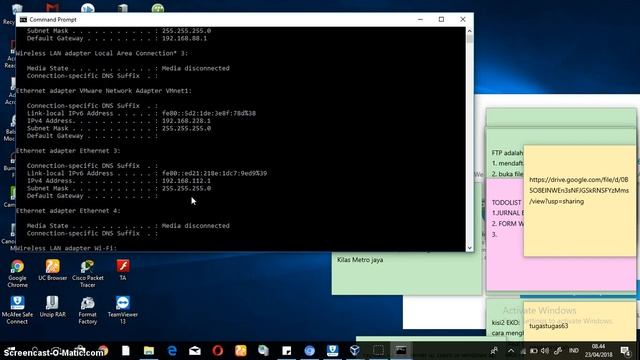Click the Command Prompt title bar icon
The width and height of the screenshot is (640, 360).
[23, 20]
